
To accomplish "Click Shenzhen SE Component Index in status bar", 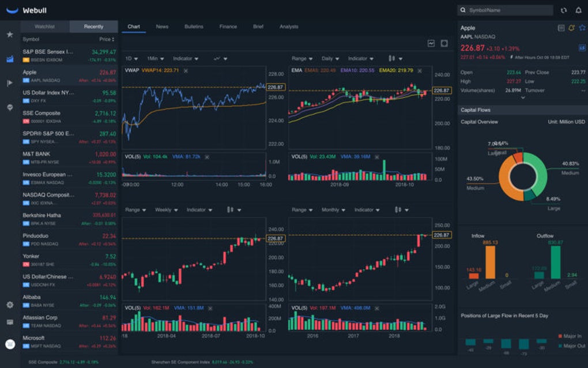I will (x=202, y=362).
